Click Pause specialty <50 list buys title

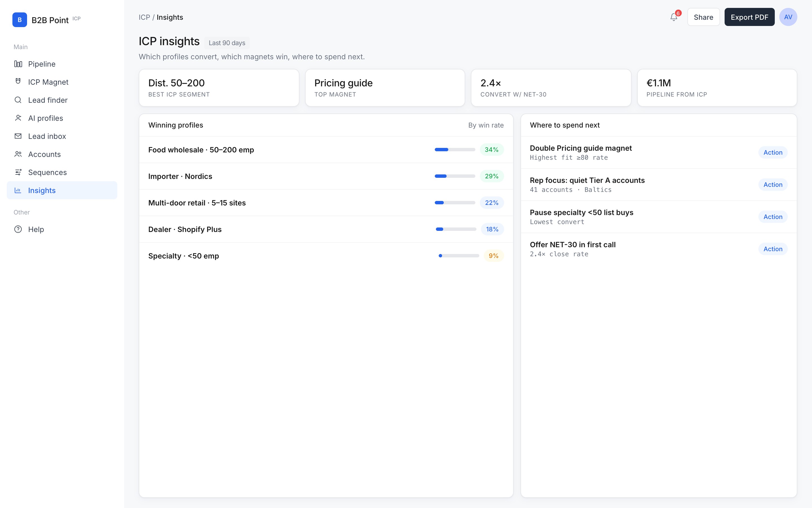coord(581,212)
